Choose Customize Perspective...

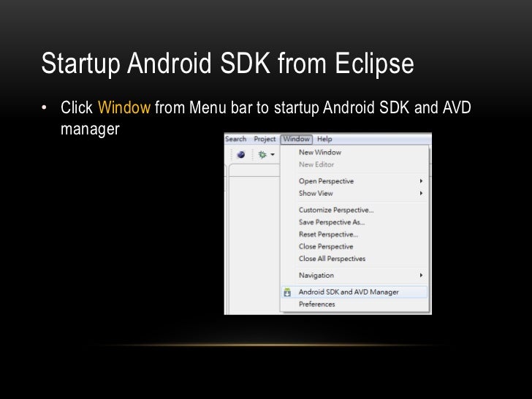tap(354, 210)
